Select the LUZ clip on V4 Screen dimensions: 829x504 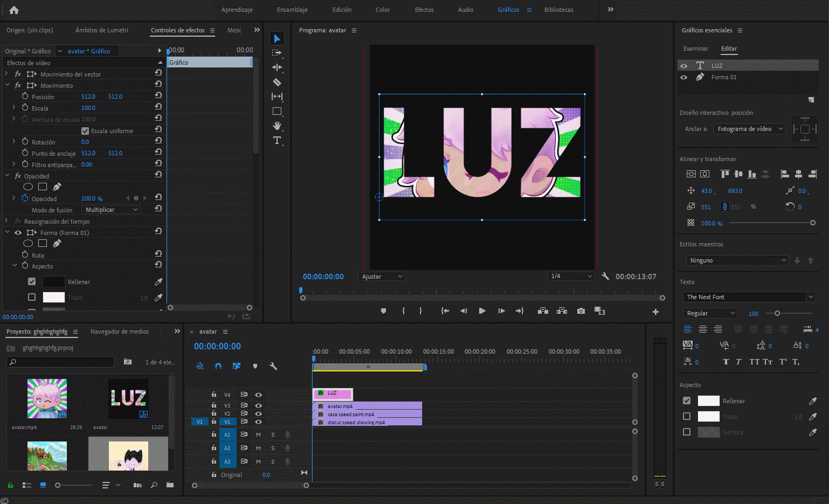pyautogui.click(x=333, y=393)
